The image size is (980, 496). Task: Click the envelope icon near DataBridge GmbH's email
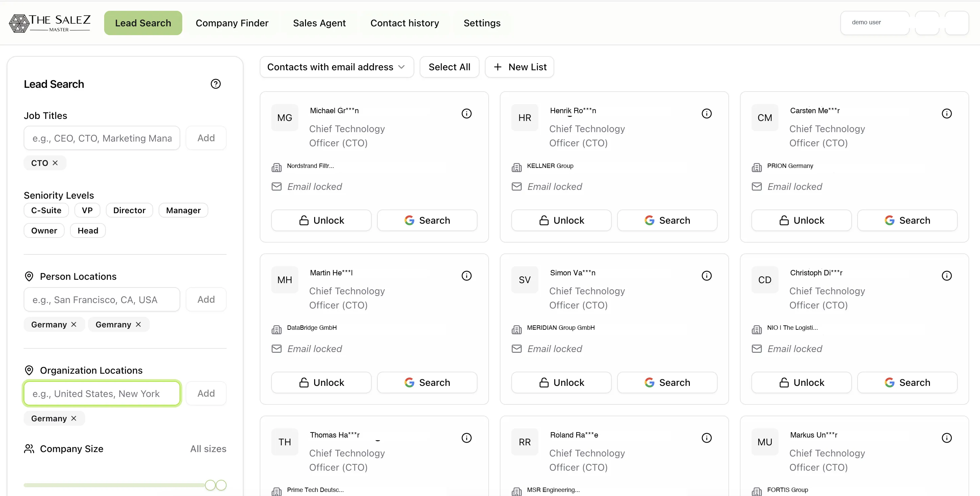click(277, 349)
